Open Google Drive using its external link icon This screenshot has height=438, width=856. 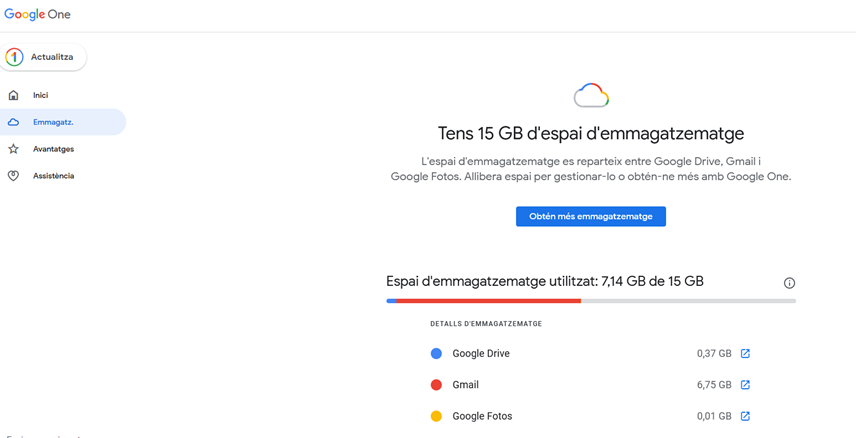pos(745,353)
